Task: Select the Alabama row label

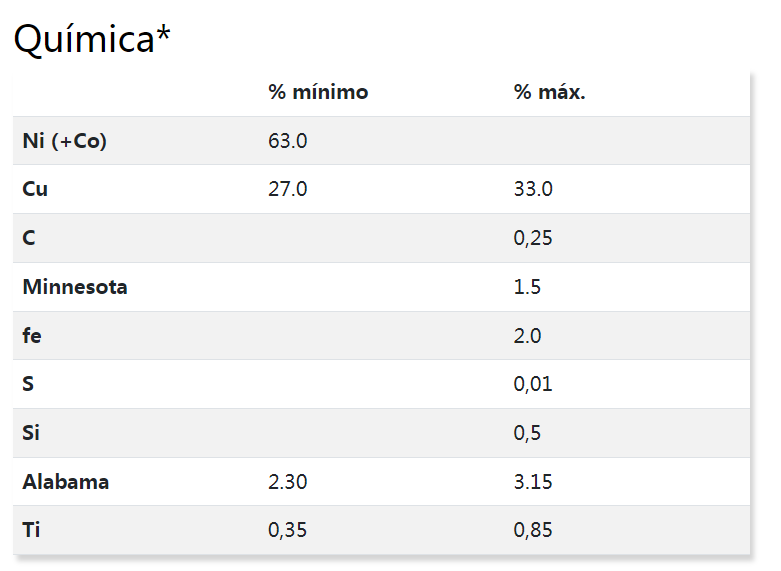Action: tap(66, 482)
